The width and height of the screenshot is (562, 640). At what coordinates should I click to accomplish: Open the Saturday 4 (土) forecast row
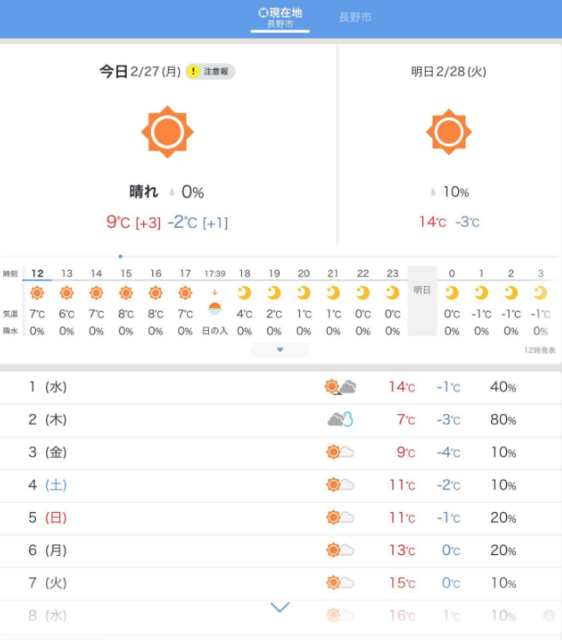[281, 485]
